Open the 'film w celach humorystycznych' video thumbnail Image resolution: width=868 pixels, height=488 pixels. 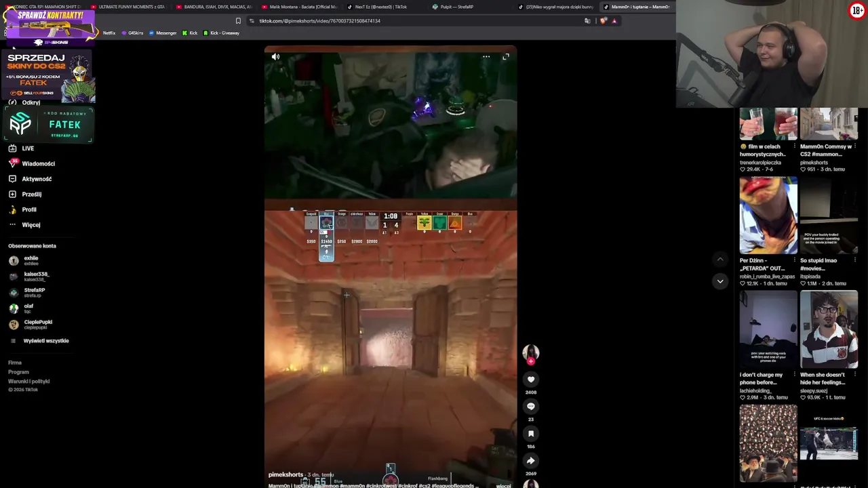click(x=768, y=124)
